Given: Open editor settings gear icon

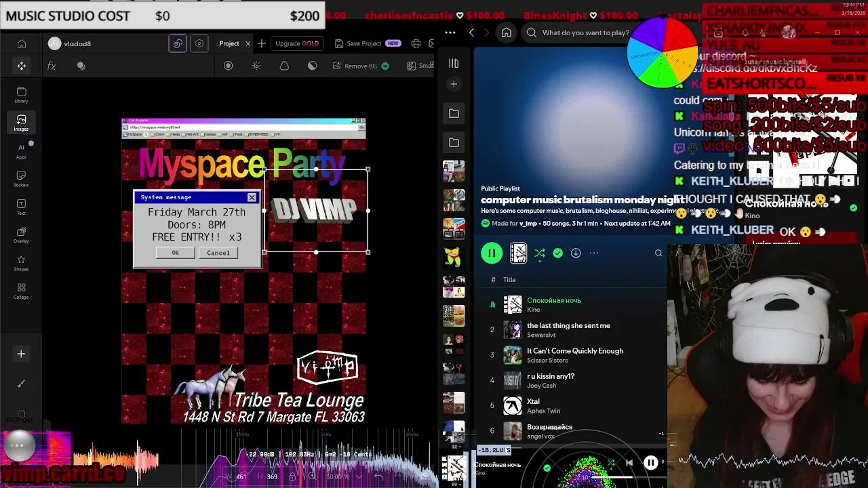Looking at the screenshot, I should tap(199, 43).
